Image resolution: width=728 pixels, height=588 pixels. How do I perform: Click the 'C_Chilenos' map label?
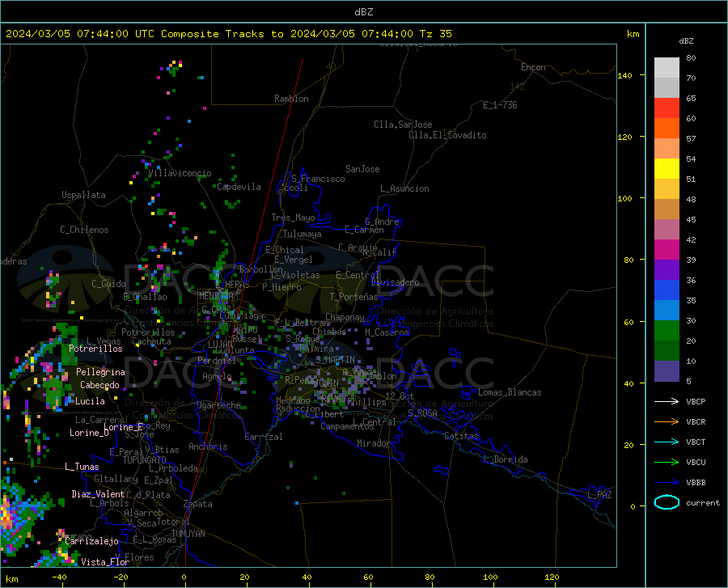[x=84, y=230]
